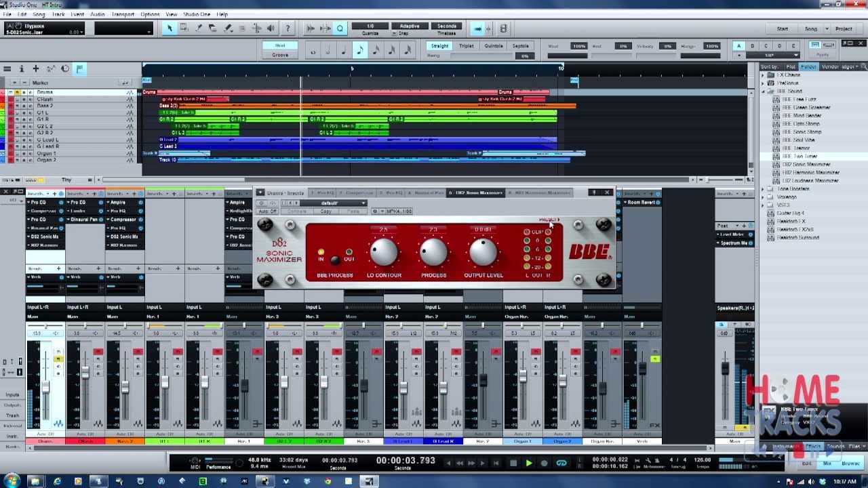Screen dimensions: 868x488
Task: Select BBE Two Timer in browser
Action: tap(800, 157)
